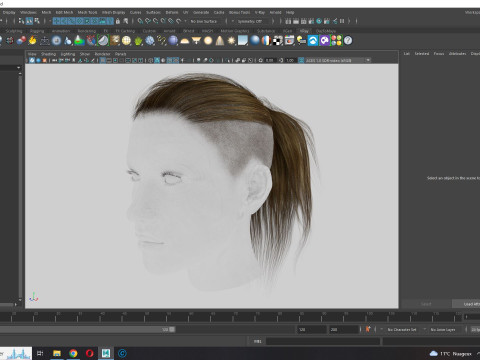Click the teal IPR render icon
This screenshot has width=480, height=360.
(319, 21)
